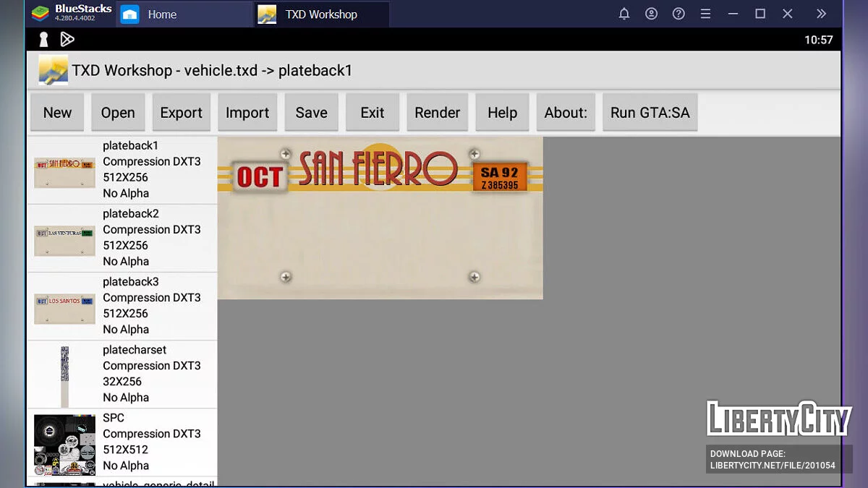Open the BlueStacks hamburger menu
The width and height of the screenshot is (868, 488).
(x=706, y=14)
